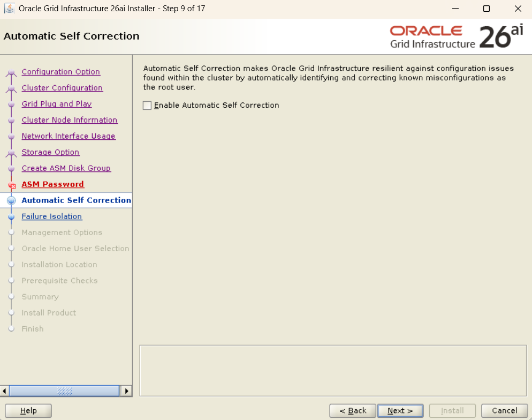Click the Failure Isolation step bullet icon

[x=12, y=217]
